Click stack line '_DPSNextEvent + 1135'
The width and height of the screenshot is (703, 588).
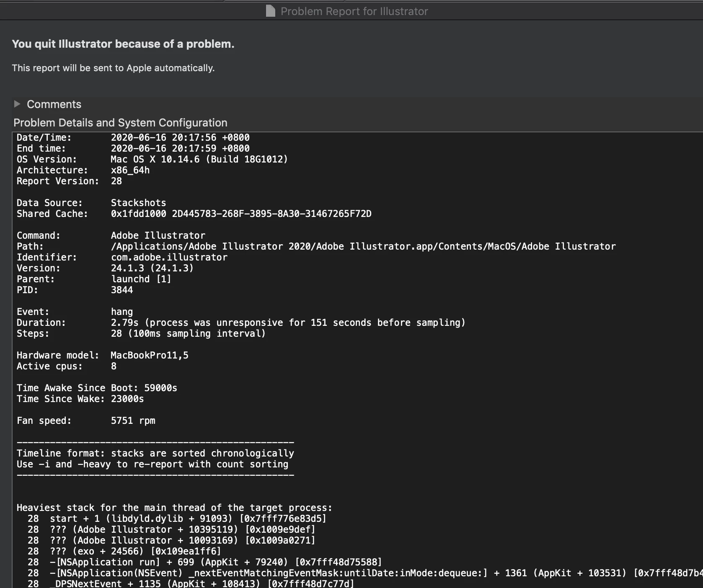click(191, 583)
